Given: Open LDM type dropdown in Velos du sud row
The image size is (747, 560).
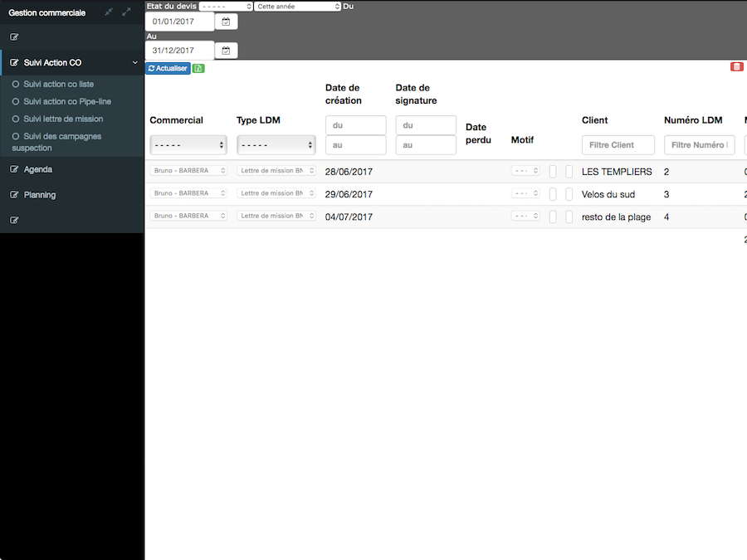Looking at the screenshot, I should coord(276,193).
